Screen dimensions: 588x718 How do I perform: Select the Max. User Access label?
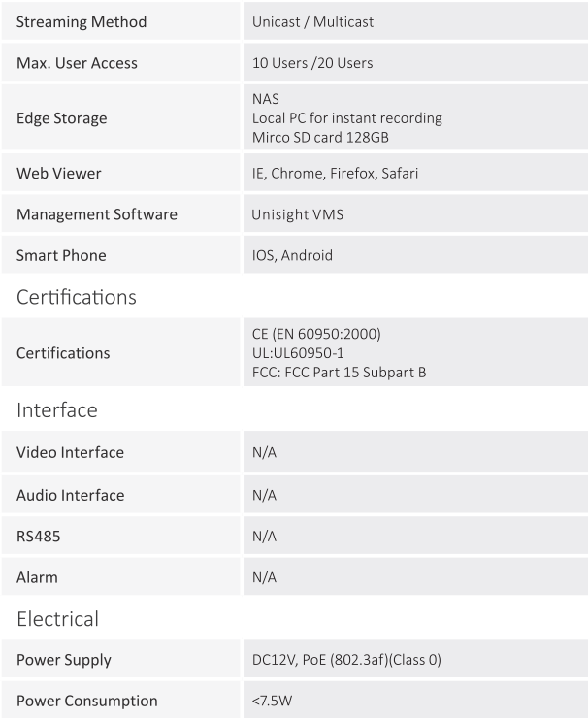[77, 63]
